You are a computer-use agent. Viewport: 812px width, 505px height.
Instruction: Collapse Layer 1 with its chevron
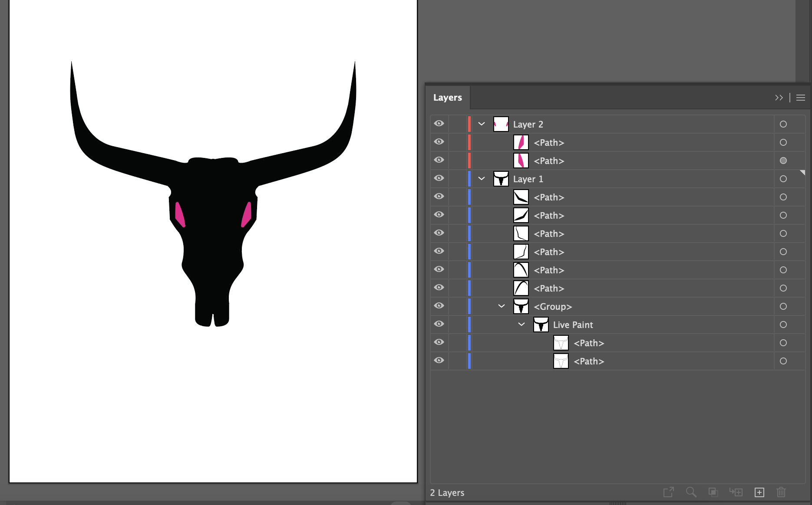(x=481, y=178)
